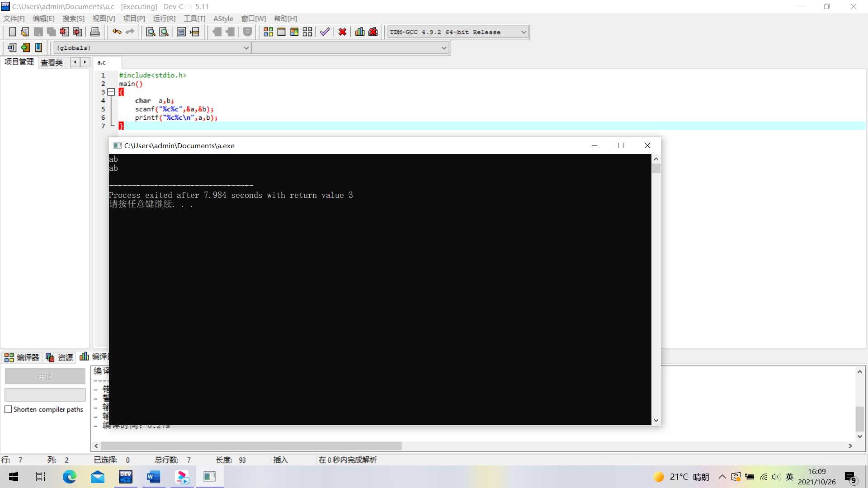Click the Undo arrow icon
Image resolution: width=868 pixels, height=488 pixels.
tap(117, 32)
